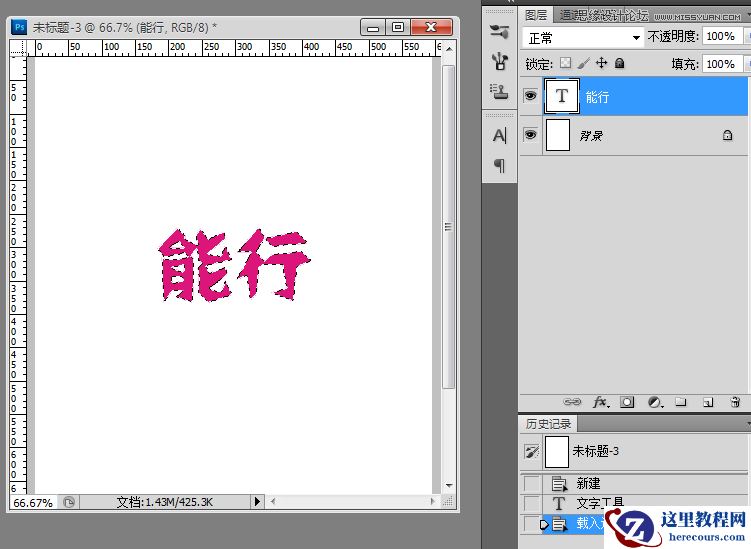Delete layer using trash icon
The height and width of the screenshot is (549, 751).
tap(735, 402)
